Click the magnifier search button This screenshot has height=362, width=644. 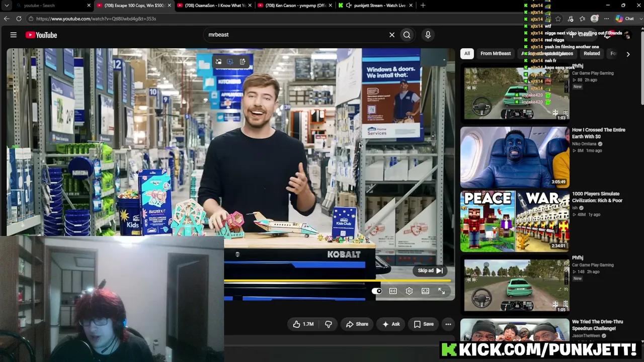[x=407, y=35]
